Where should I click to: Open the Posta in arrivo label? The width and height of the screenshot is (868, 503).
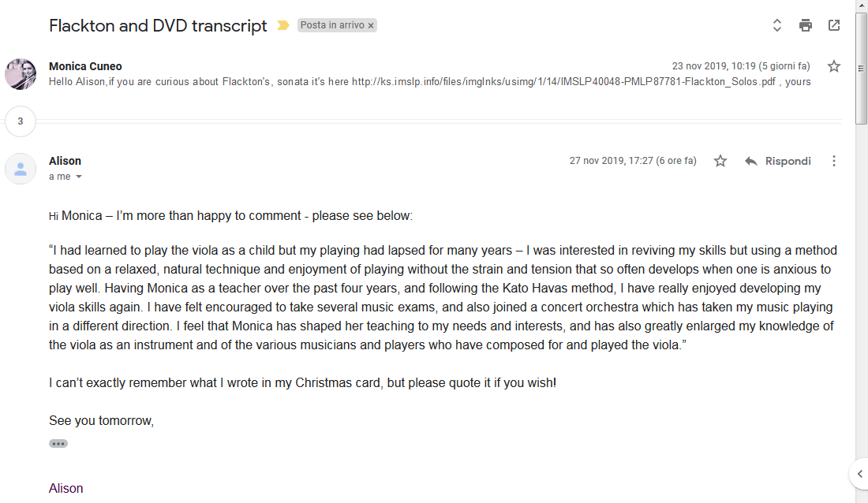tap(332, 25)
